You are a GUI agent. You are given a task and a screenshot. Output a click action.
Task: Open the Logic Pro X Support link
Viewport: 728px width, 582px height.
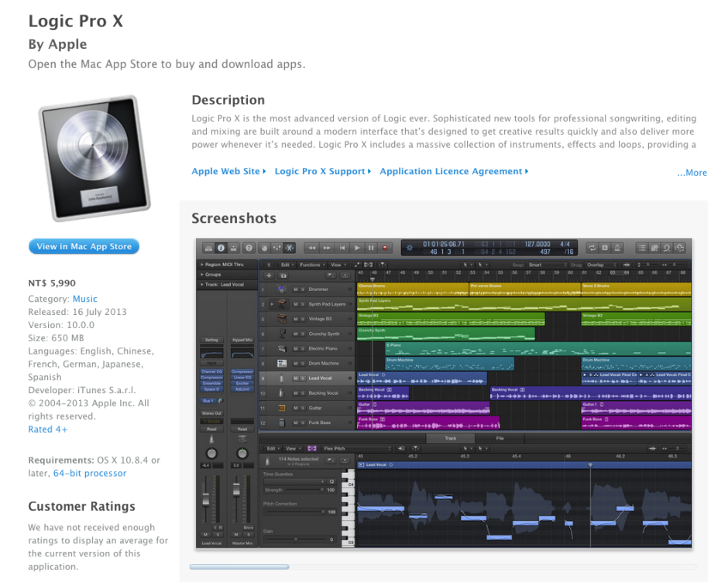(318, 171)
